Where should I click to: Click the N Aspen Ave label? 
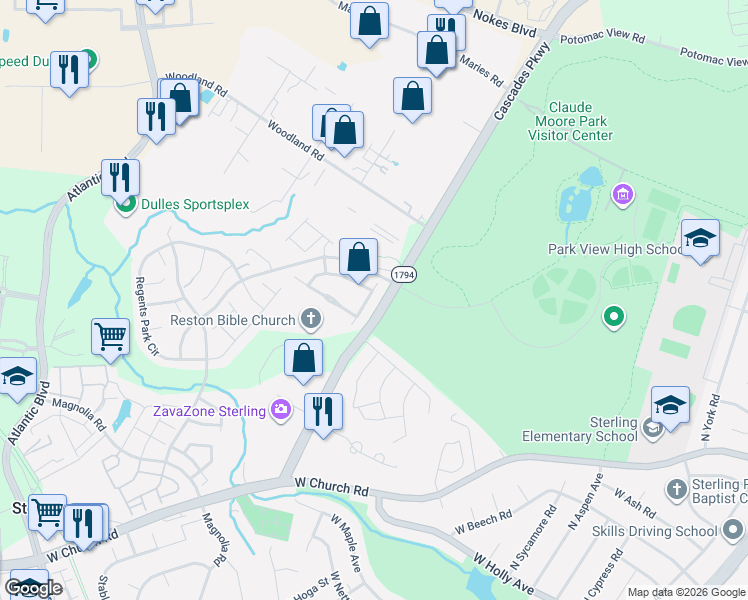pos(586,501)
